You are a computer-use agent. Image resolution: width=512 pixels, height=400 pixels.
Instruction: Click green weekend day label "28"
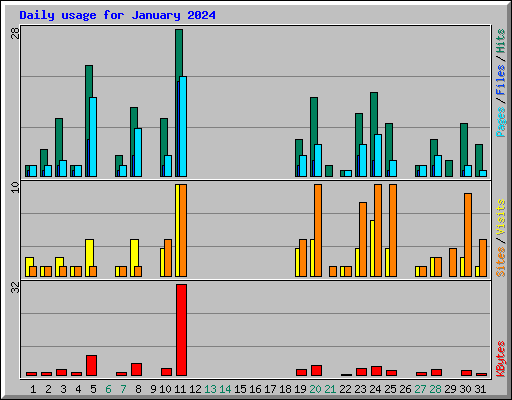pyautogui.click(x=435, y=389)
